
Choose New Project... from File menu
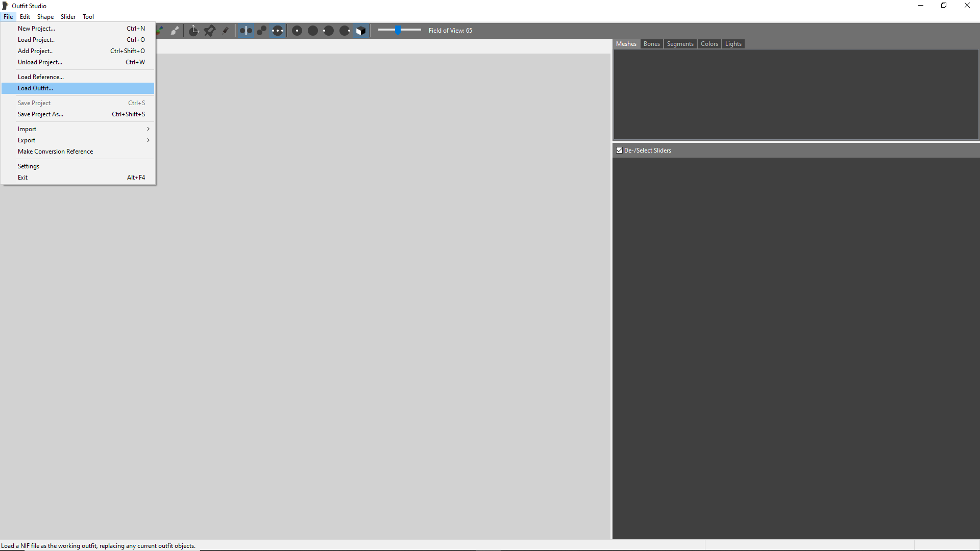[x=78, y=29]
